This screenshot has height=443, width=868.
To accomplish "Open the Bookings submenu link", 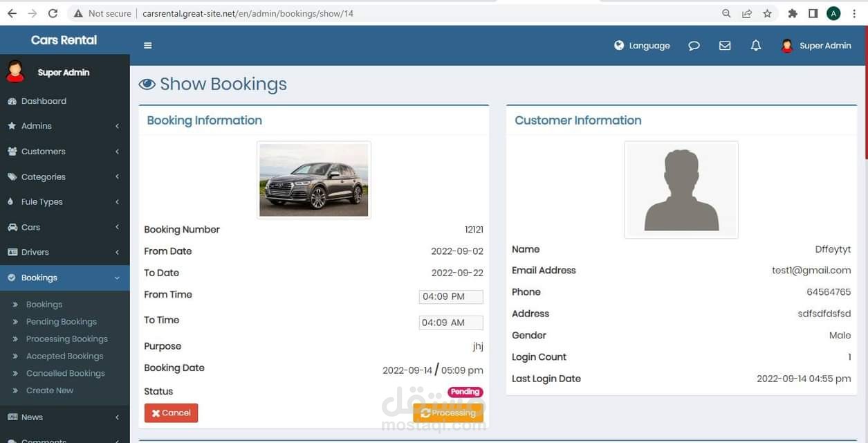I will [44, 305].
